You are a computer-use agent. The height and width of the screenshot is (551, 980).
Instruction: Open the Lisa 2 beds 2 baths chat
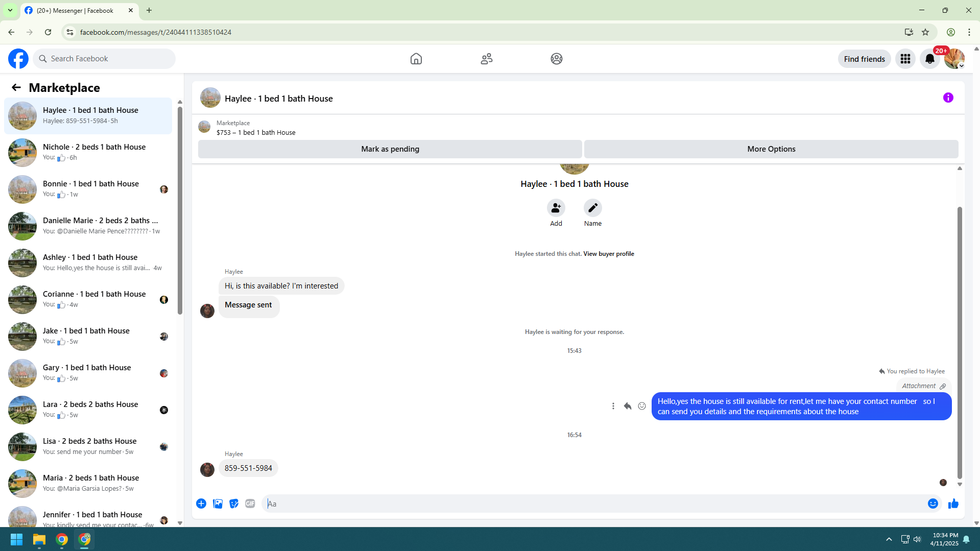point(88,447)
